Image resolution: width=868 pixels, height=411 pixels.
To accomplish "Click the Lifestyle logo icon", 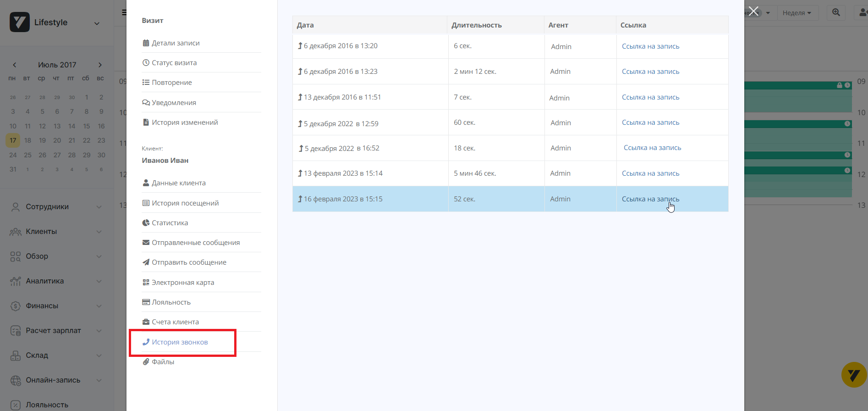I will point(20,22).
